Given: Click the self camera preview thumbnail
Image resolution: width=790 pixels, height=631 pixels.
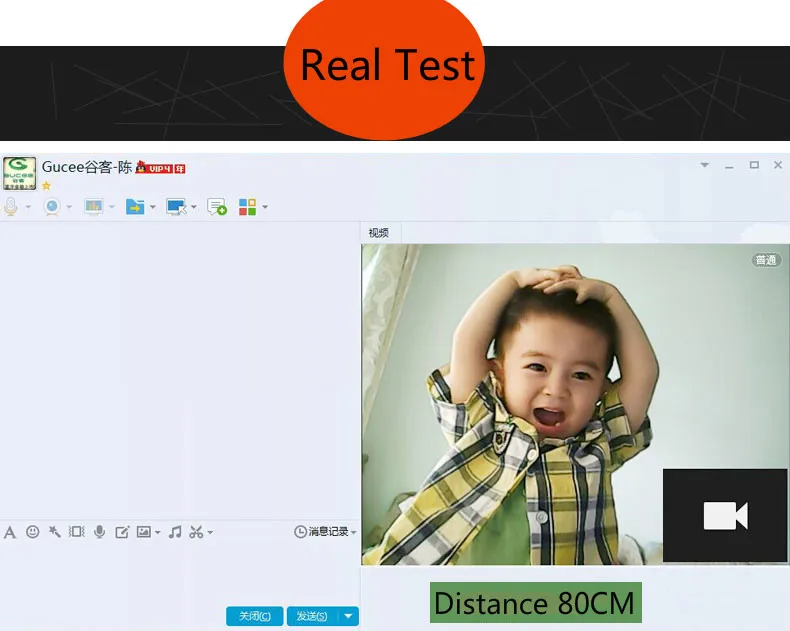Looking at the screenshot, I should coord(725,515).
